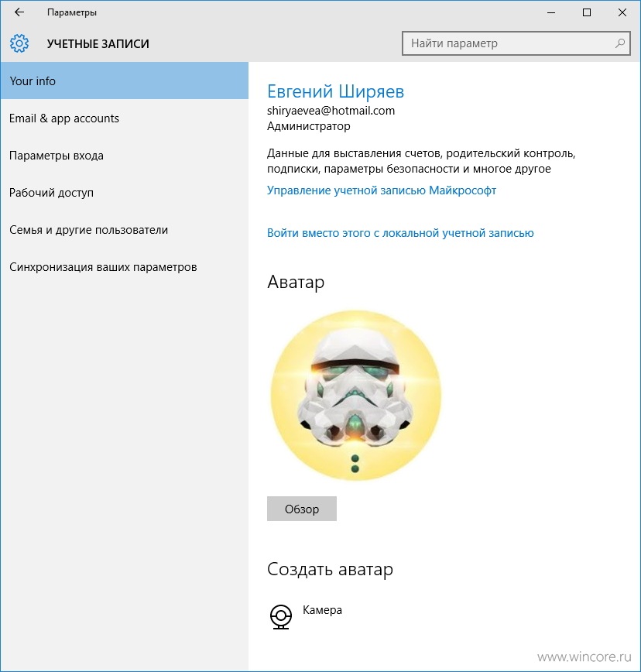Click the Создать аватар heading
The image size is (641, 672).
click(x=330, y=569)
